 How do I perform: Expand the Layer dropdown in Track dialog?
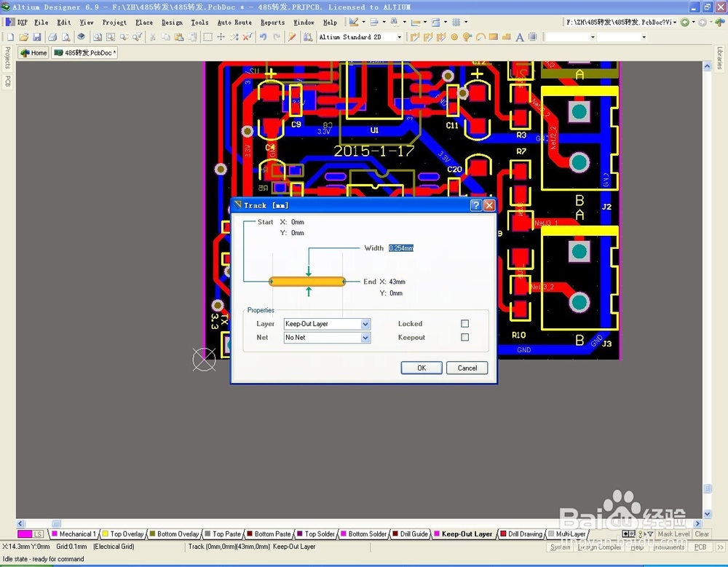click(x=365, y=324)
